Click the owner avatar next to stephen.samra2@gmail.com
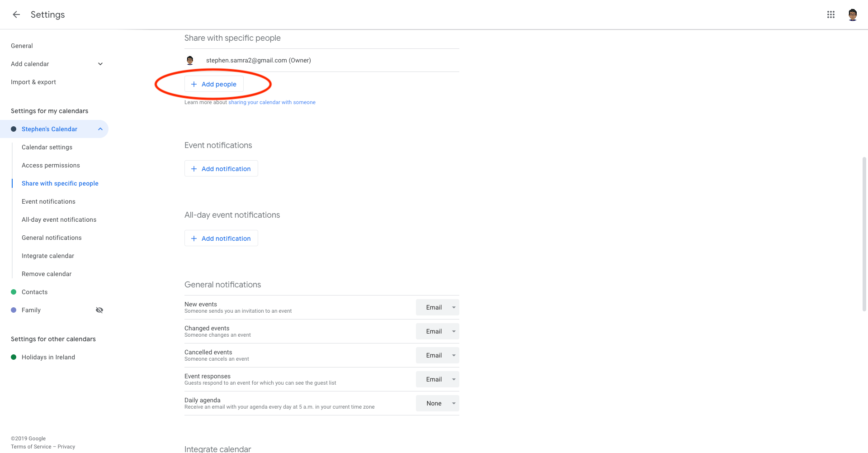Image resolution: width=868 pixels, height=453 pixels. [x=190, y=60]
